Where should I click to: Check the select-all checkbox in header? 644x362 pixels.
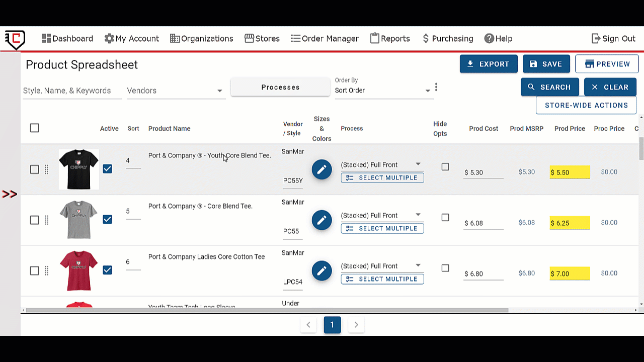34,128
